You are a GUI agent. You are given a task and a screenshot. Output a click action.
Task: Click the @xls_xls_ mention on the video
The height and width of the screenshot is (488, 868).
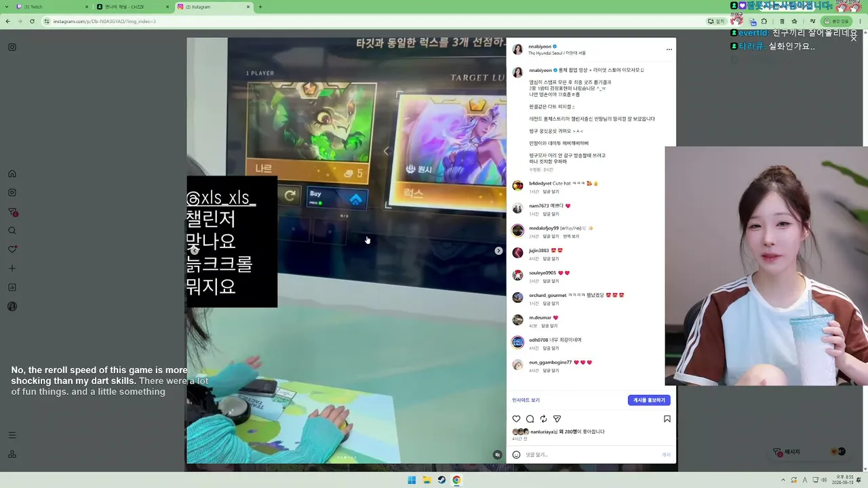click(221, 198)
